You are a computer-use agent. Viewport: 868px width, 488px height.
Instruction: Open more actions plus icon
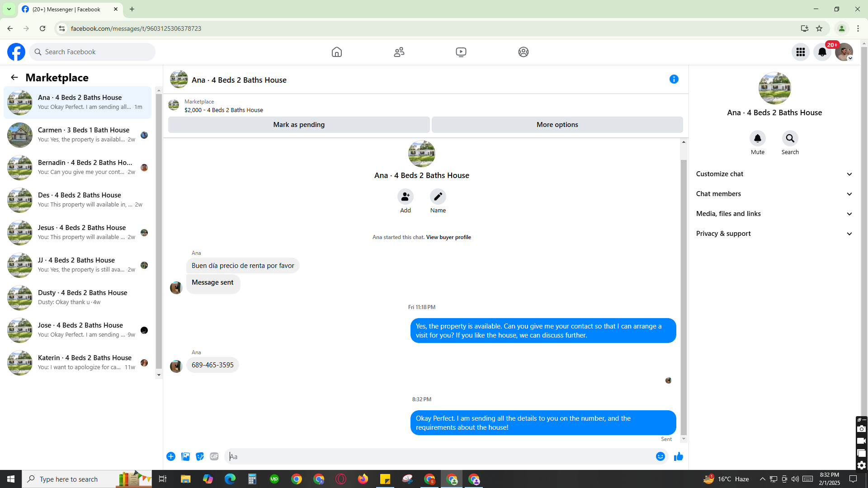coord(171,456)
